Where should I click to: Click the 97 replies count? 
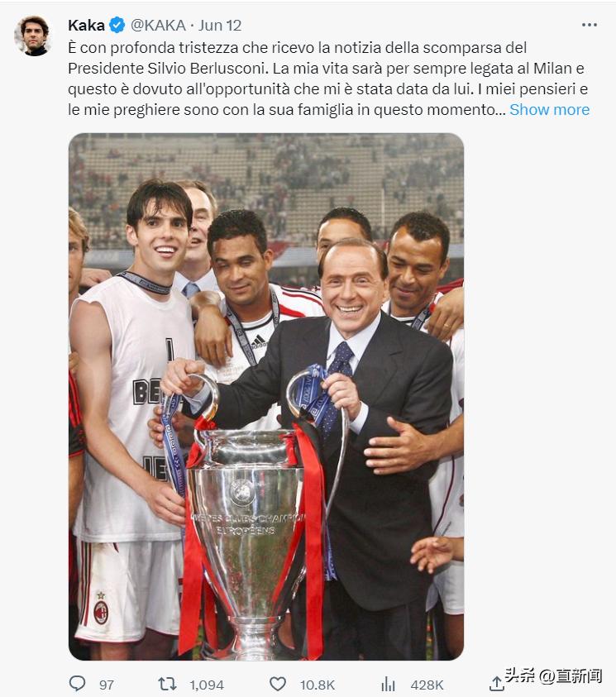tap(106, 685)
